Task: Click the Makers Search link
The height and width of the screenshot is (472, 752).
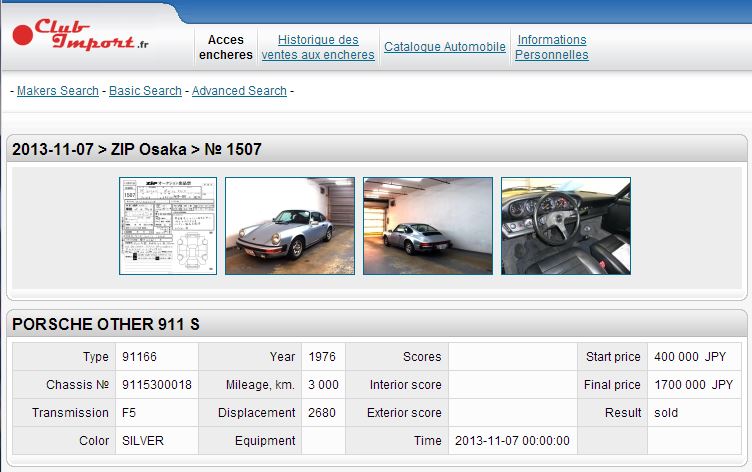Action: [x=58, y=91]
